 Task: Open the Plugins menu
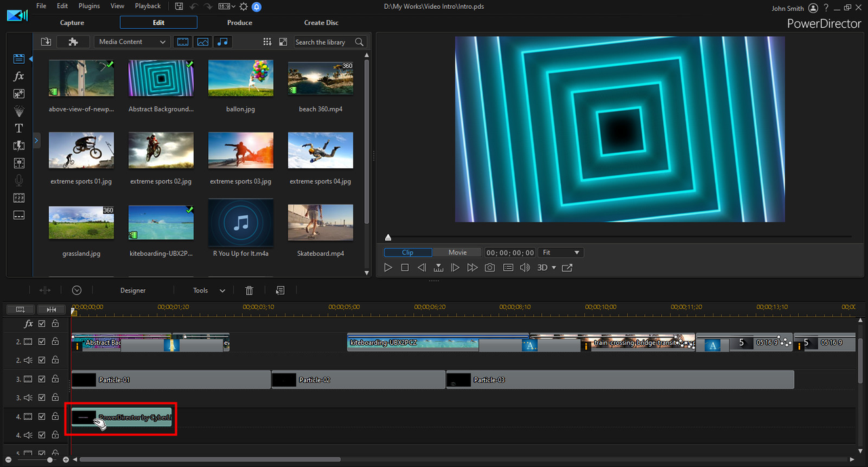pyautogui.click(x=89, y=6)
